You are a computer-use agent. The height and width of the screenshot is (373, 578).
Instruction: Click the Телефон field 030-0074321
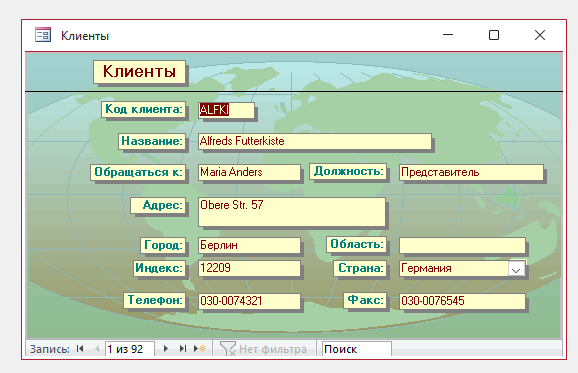point(249,301)
